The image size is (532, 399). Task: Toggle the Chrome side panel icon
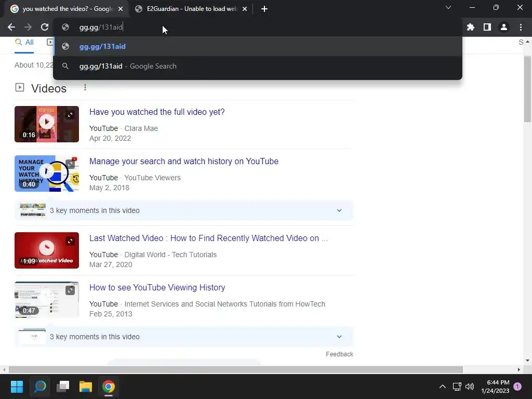coord(487,27)
